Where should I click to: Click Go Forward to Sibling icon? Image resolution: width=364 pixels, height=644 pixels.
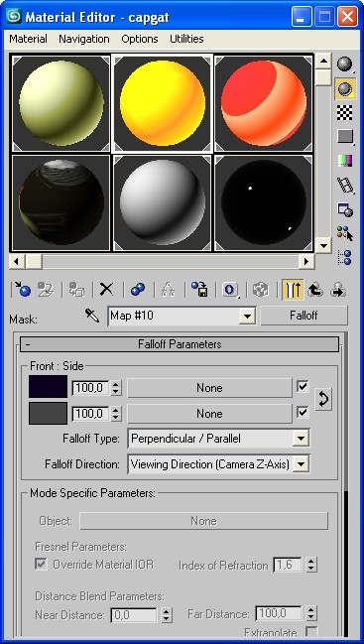338,289
